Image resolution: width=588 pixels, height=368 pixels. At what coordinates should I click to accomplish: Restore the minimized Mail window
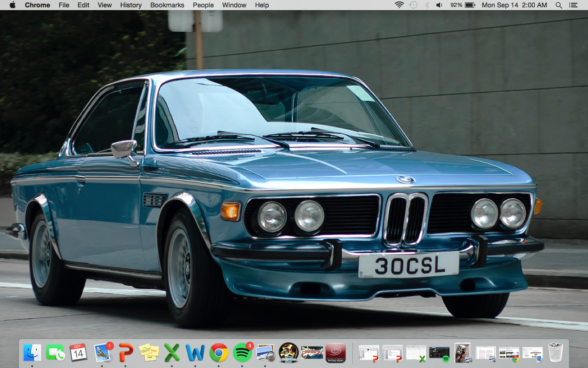point(532,353)
